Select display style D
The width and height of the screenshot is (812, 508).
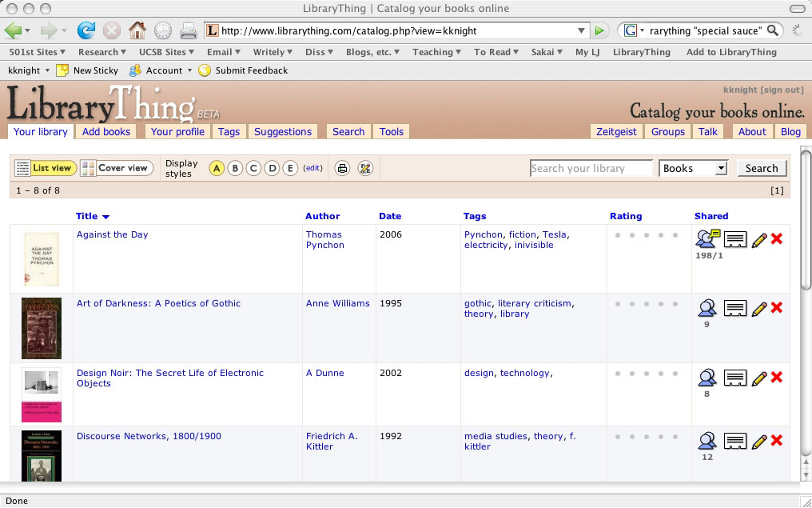coord(272,169)
